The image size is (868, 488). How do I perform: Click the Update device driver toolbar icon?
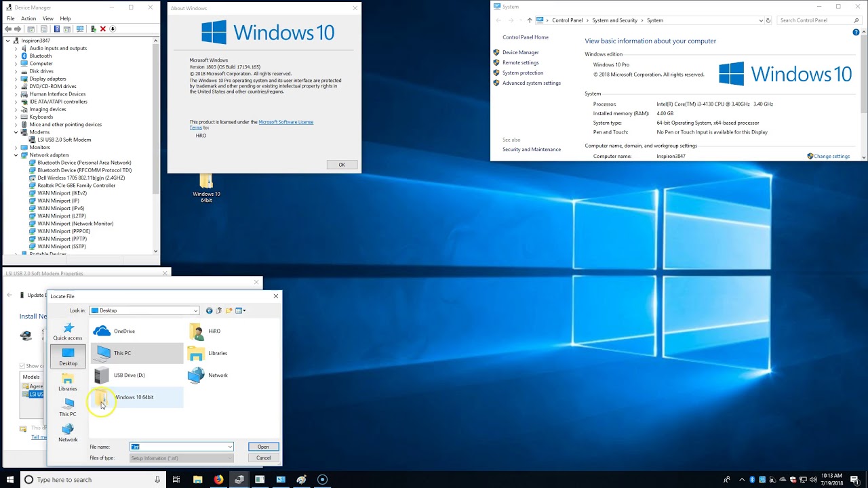tap(93, 29)
